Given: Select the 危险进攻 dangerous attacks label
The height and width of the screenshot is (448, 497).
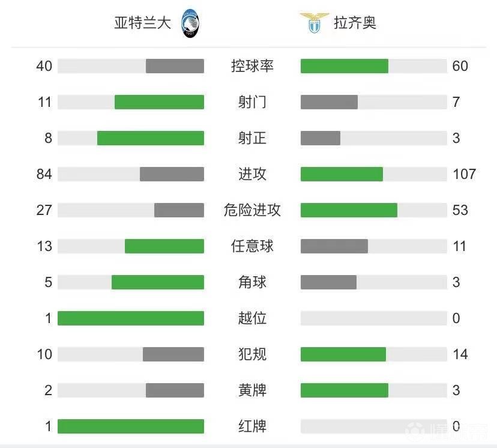Looking at the screenshot, I should coord(252,210).
